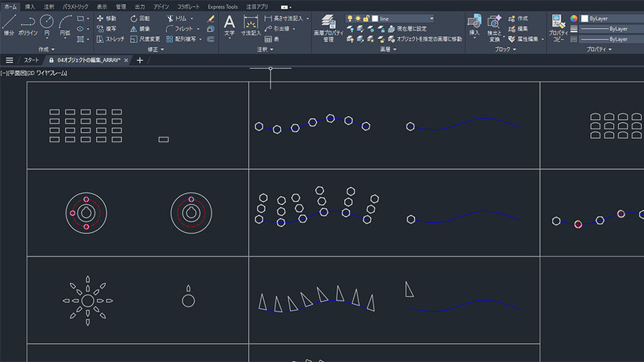This screenshot has width=644, height=362.
Task: Select the 円 (Circle) tool
Action: tap(47, 24)
